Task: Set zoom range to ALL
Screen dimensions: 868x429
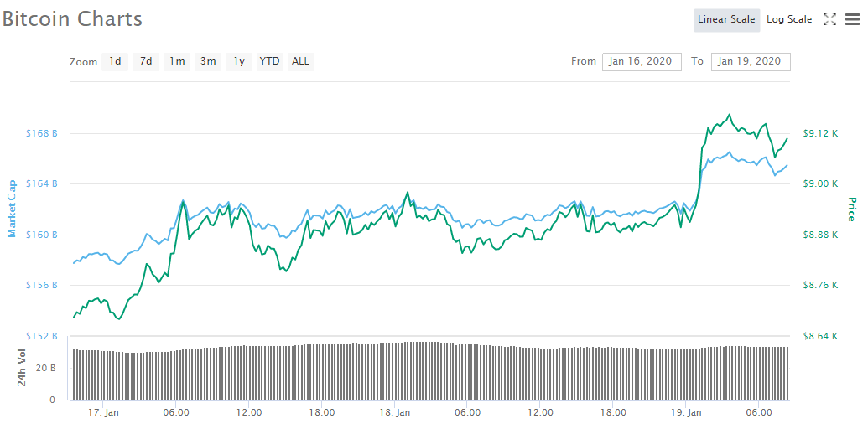Action: [x=300, y=62]
